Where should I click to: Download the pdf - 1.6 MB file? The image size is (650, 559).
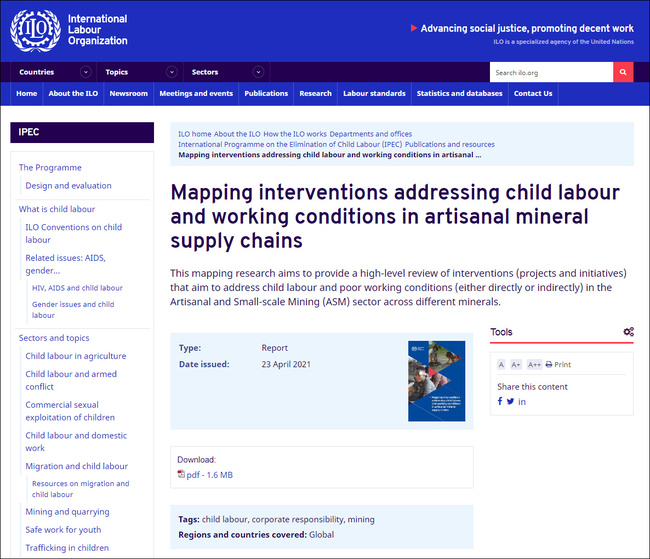[209, 475]
